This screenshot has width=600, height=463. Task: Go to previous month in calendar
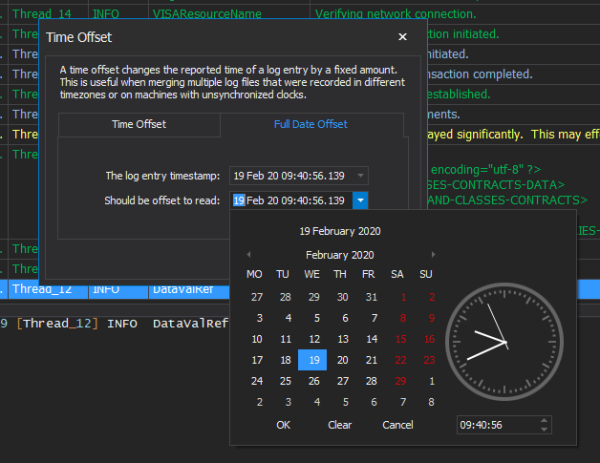[x=249, y=254]
